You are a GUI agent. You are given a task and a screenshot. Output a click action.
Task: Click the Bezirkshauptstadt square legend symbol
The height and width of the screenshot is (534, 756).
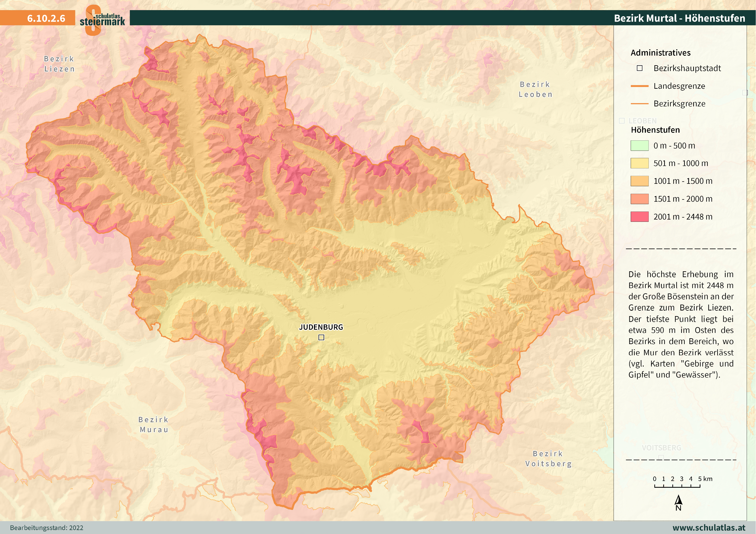(639, 68)
